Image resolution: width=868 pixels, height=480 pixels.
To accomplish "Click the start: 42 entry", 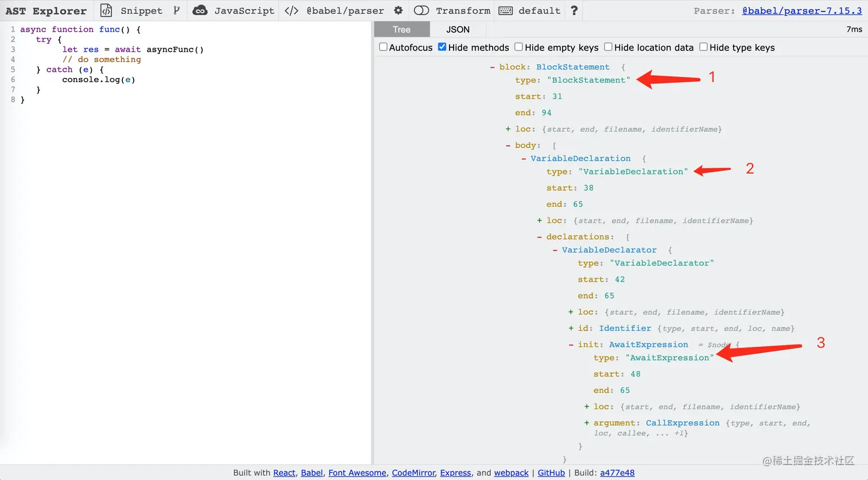I will tap(602, 280).
